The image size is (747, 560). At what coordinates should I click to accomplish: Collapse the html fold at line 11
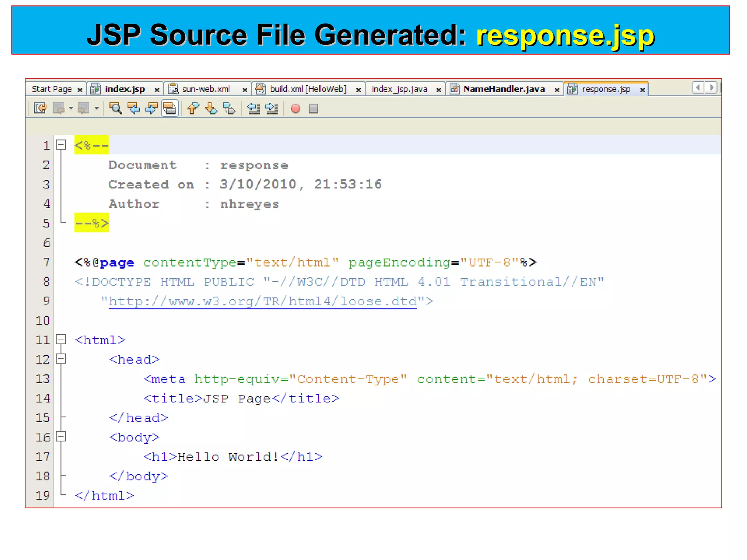coord(61,339)
